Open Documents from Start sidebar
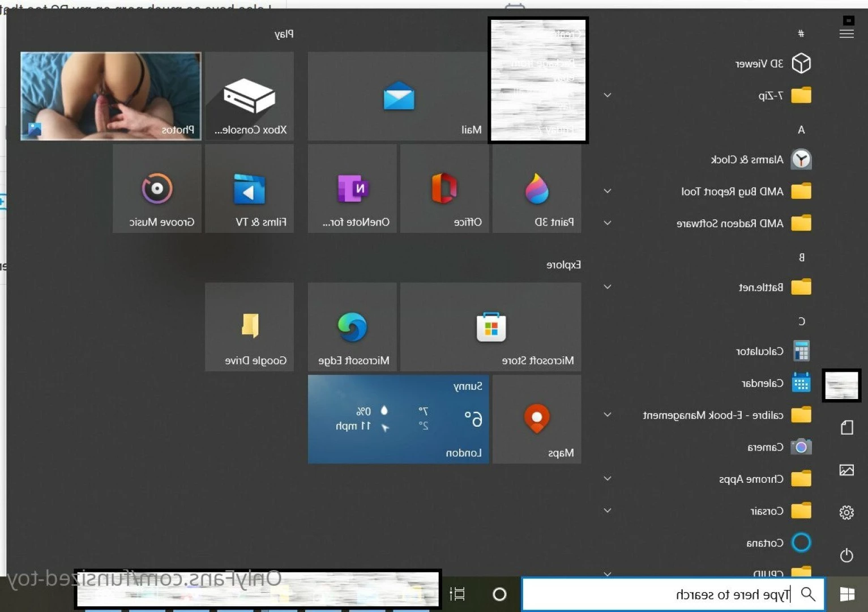Viewport: 868px width, 612px height. [846, 427]
